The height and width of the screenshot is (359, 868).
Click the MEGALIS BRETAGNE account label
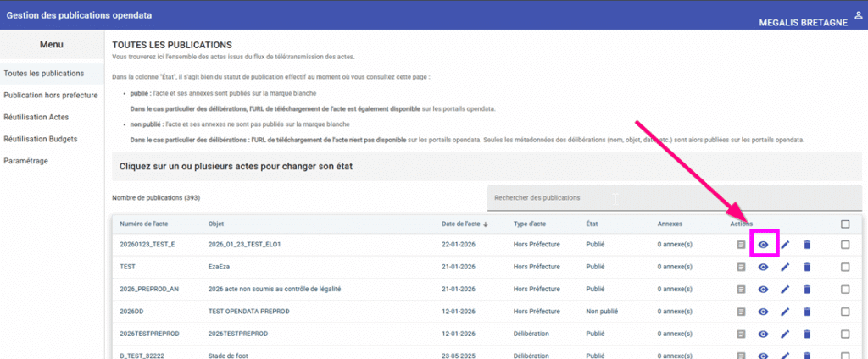[x=803, y=23]
